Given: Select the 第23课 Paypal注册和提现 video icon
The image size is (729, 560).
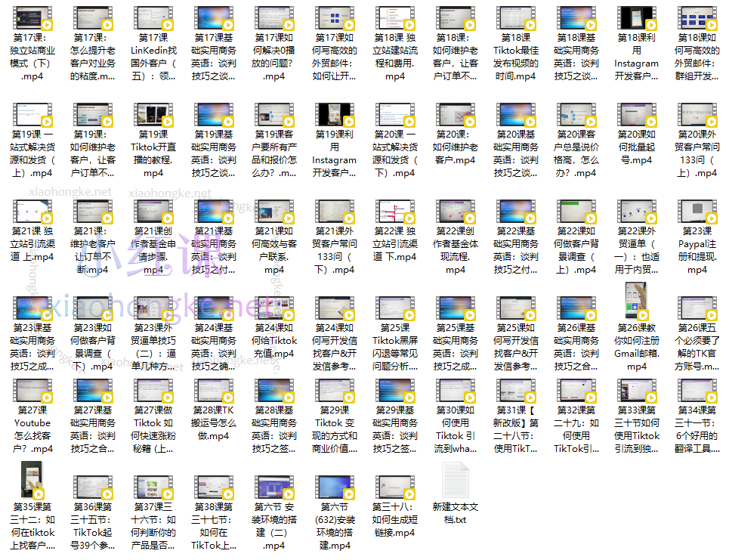Looking at the screenshot, I should (x=697, y=214).
